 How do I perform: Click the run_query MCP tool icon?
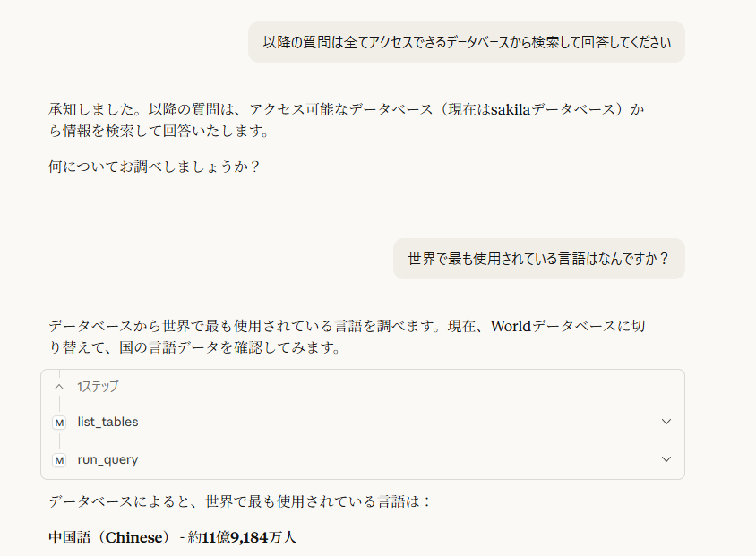pos(59,459)
